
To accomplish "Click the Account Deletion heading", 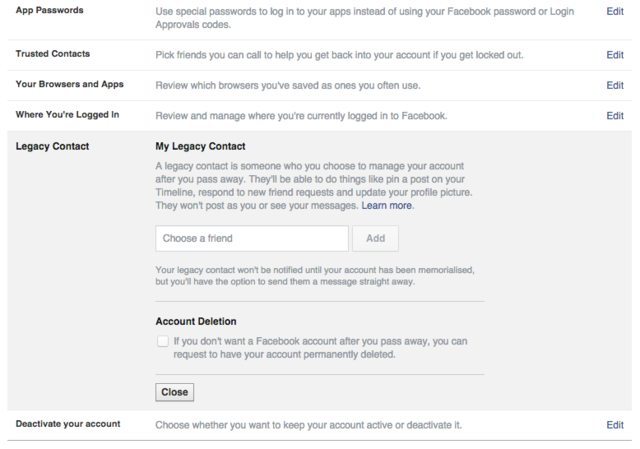I will tap(196, 322).
